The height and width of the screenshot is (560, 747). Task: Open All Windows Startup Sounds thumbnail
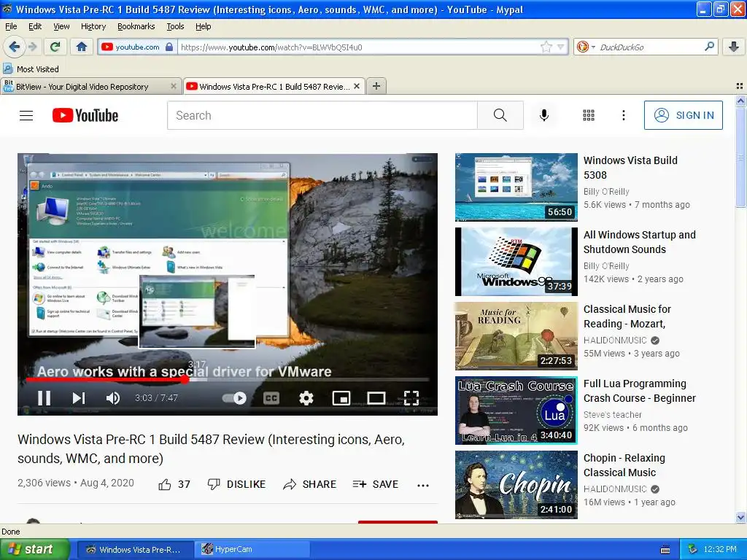(x=516, y=262)
